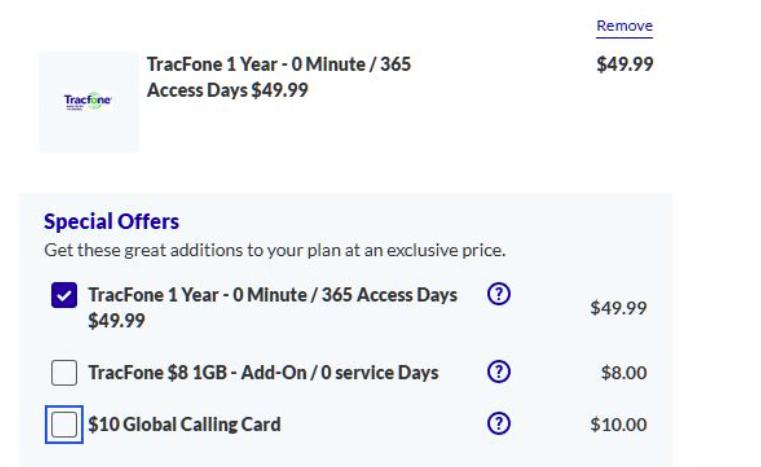Click the 'TracFone $8 1GB - Add-On' label
The width and height of the screenshot is (761, 467).
(x=264, y=373)
